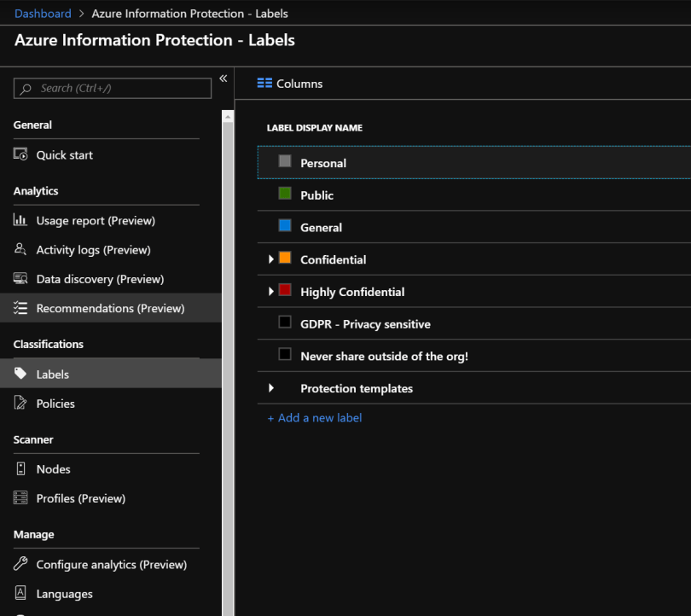The height and width of the screenshot is (616, 691).
Task: Expand the Confidential label row
Action: tap(271, 259)
